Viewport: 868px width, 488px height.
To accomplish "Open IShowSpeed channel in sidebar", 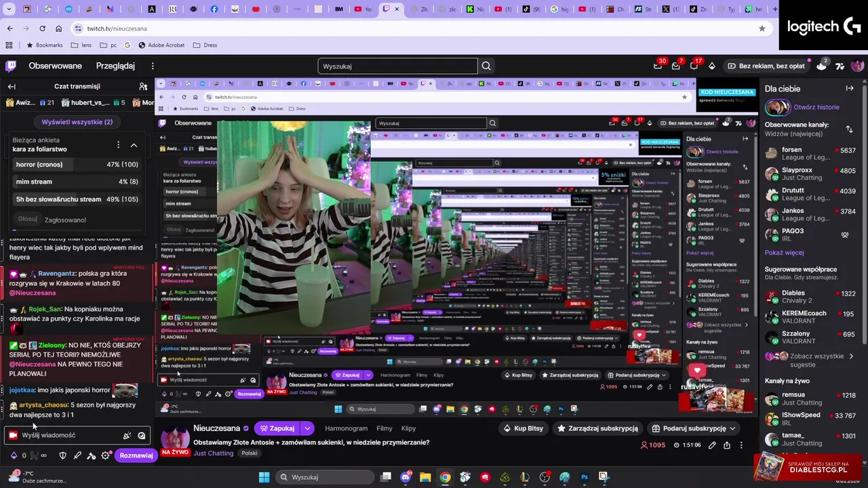I will [x=811, y=419].
